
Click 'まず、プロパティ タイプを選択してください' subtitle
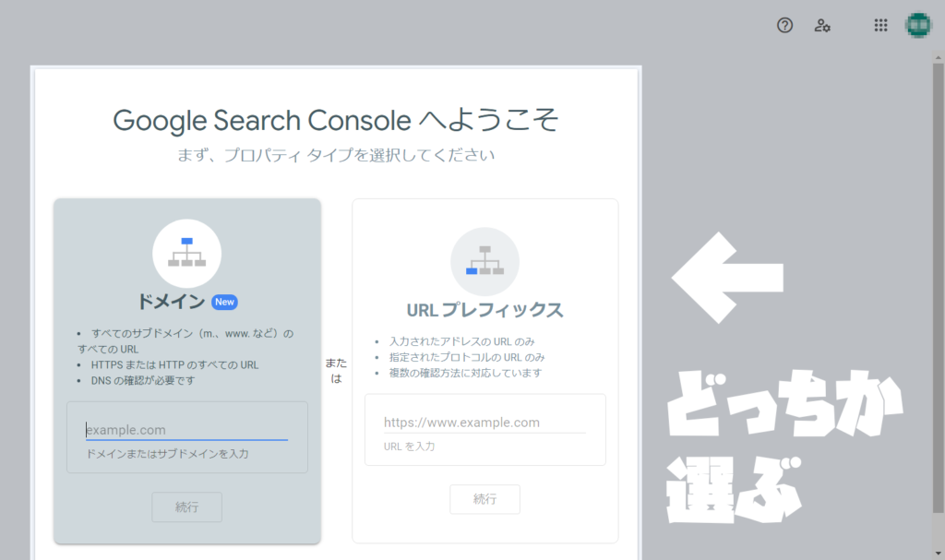click(336, 155)
